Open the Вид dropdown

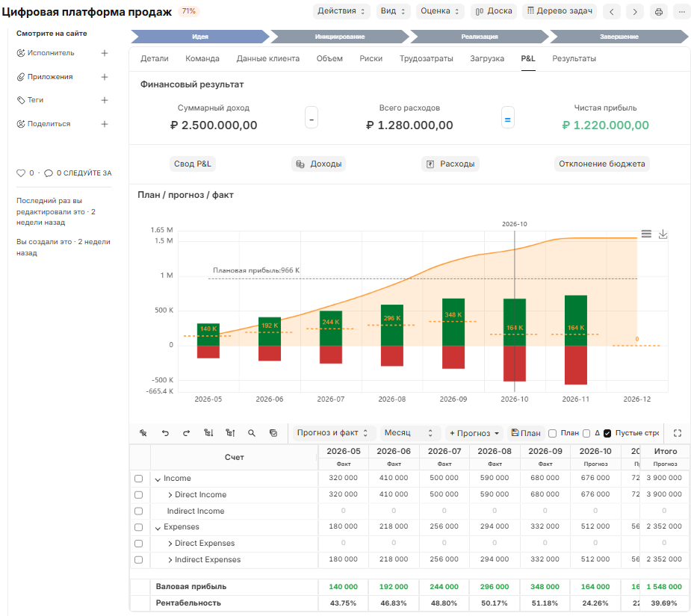tap(393, 11)
